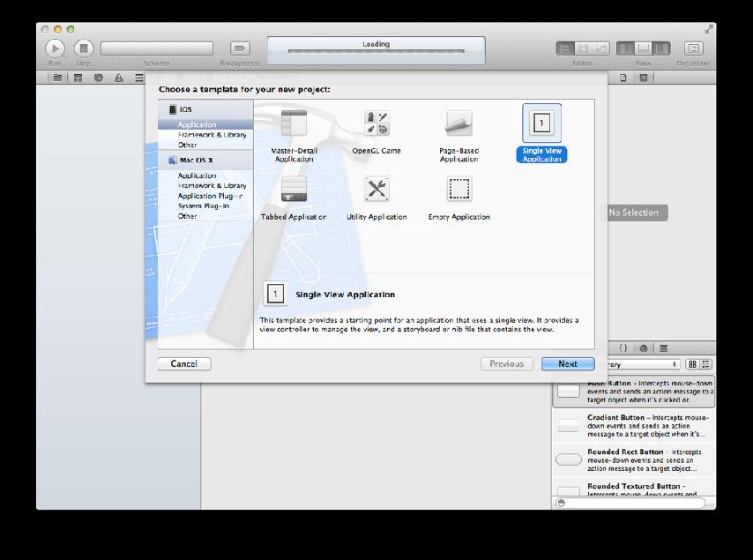The image size is (753, 560).
Task: Open the Organizer window
Action: (693, 49)
